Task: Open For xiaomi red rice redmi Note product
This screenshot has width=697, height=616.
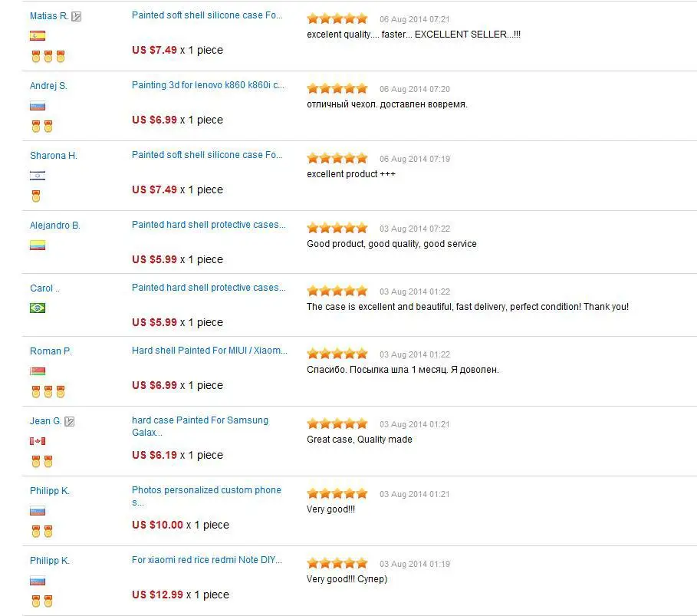Action: coord(207,560)
